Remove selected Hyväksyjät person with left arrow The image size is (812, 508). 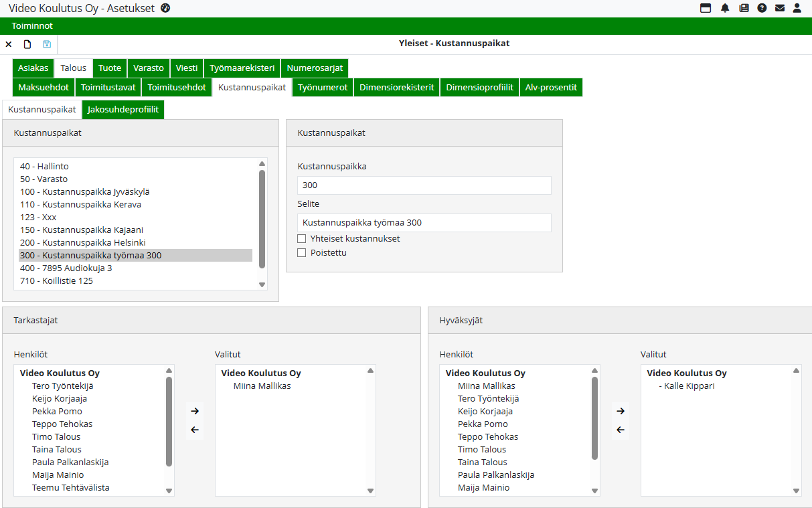click(x=621, y=430)
